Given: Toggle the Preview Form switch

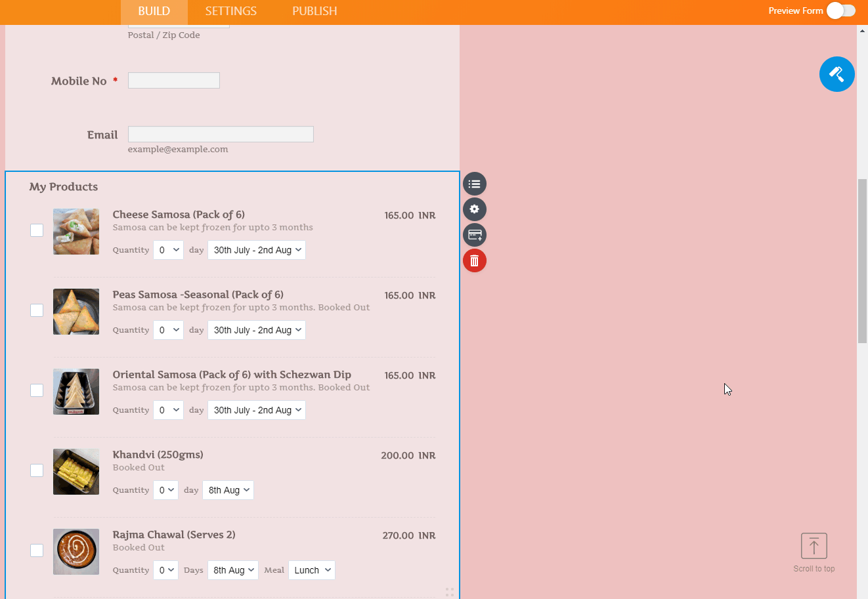Looking at the screenshot, I should click(840, 10).
